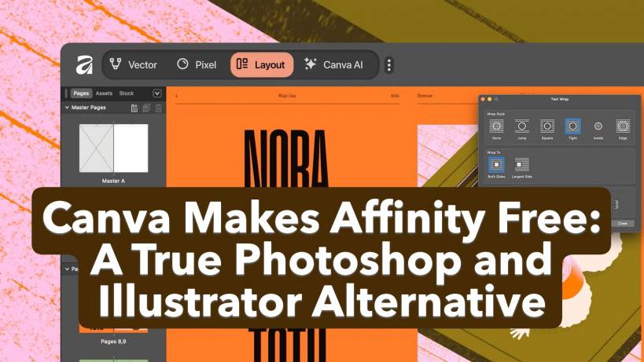Choose the Jump wrap style icon

[521, 126]
